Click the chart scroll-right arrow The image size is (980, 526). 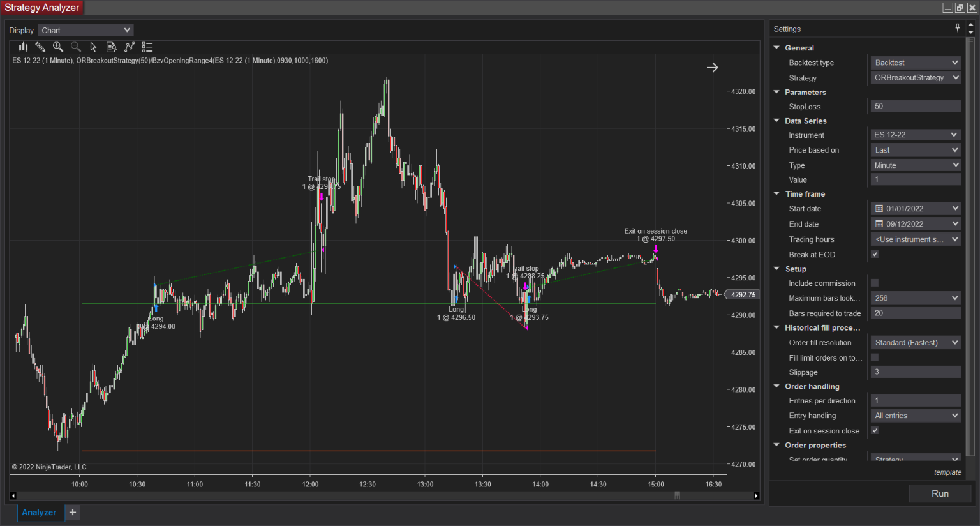(756, 495)
